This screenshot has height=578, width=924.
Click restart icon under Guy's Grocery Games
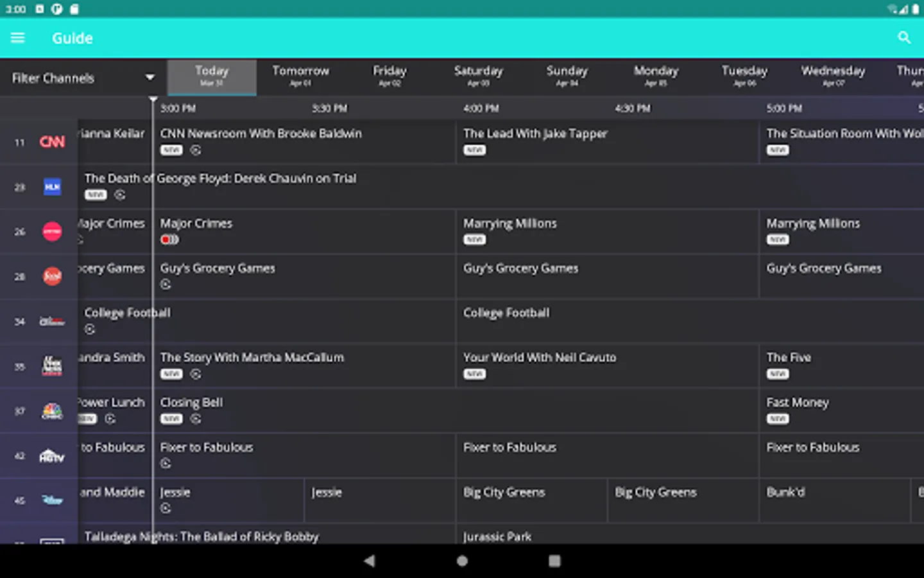[166, 284]
